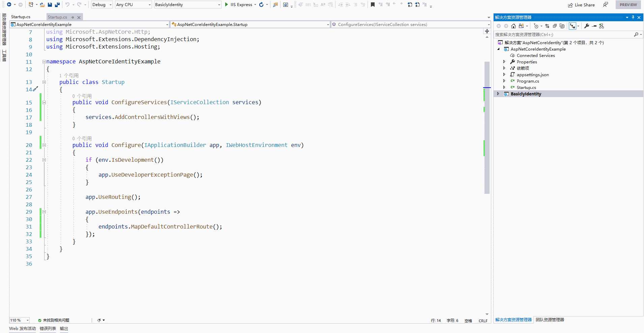Toggle Show All Files in Solution Explorer
Image resolution: width=644 pixels, height=333 pixels.
click(562, 26)
